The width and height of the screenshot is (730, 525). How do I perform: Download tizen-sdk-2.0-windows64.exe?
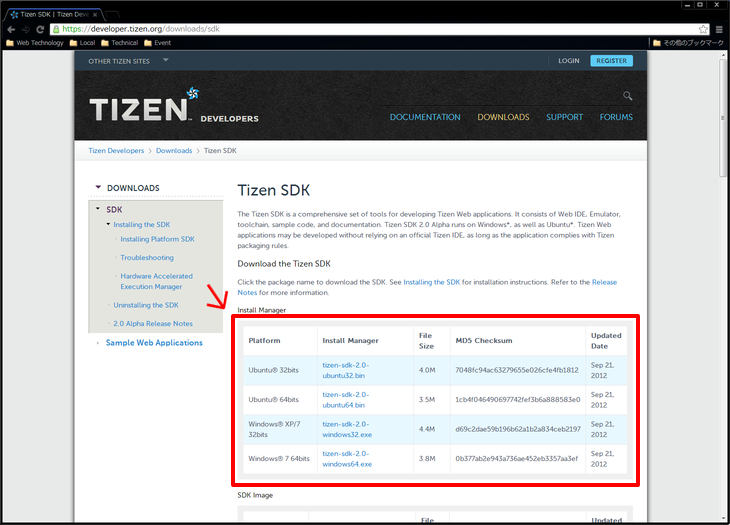click(x=347, y=459)
